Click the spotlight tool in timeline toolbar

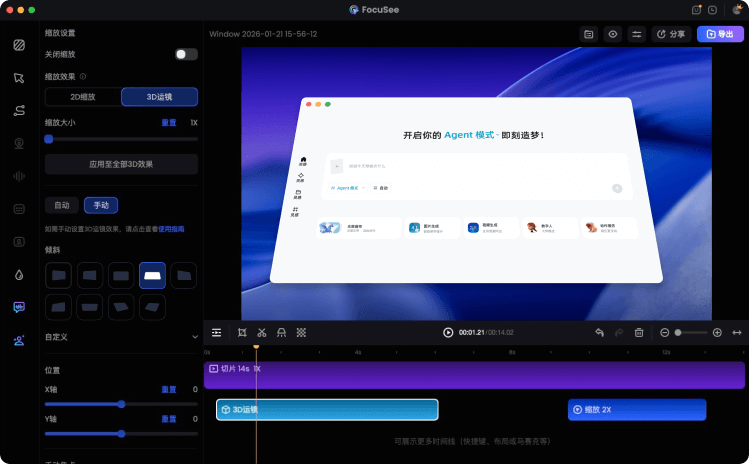click(x=281, y=333)
